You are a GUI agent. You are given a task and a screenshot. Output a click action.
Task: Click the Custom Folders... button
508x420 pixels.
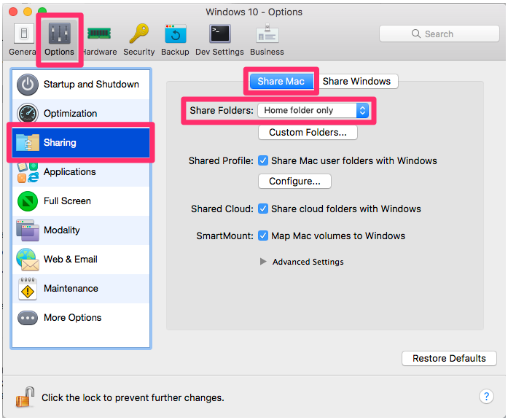pos(308,132)
